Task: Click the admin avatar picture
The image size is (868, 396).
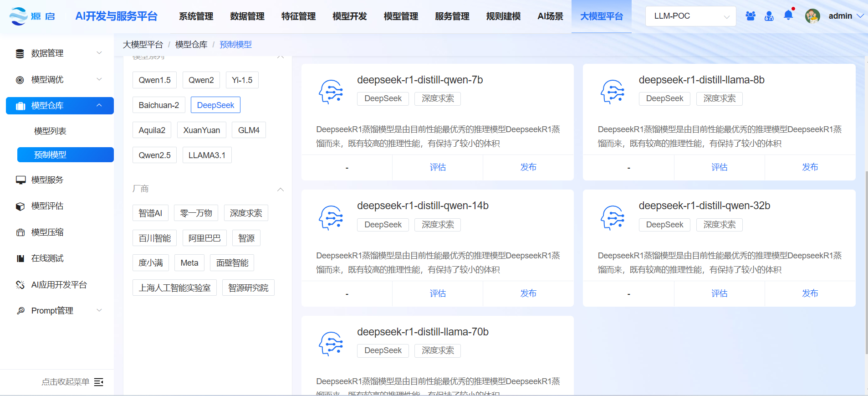Action: click(812, 16)
